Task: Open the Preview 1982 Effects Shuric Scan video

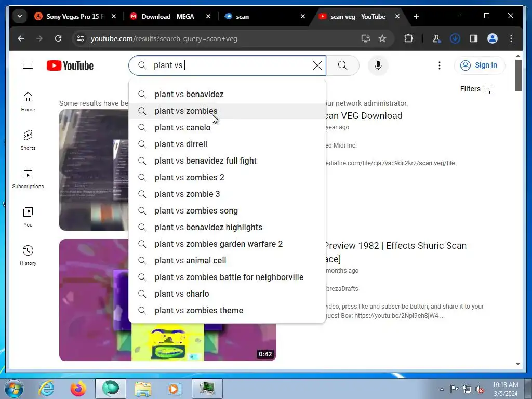Action: click(396, 252)
